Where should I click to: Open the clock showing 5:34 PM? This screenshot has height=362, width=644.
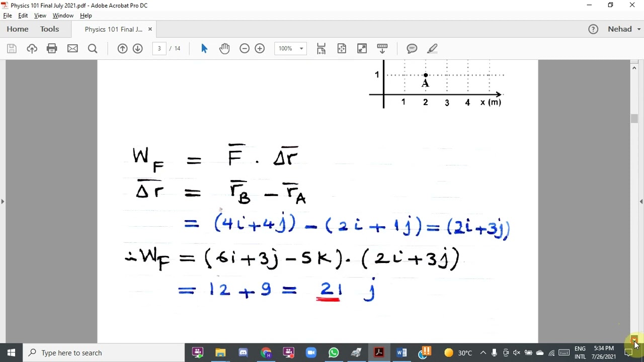604,352
